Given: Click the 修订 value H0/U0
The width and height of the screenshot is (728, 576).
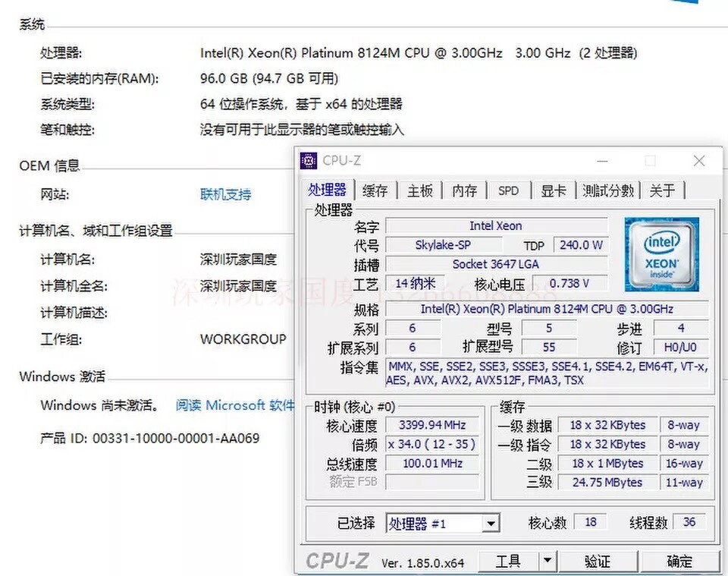Looking at the screenshot, I should (x=681, y=347).
